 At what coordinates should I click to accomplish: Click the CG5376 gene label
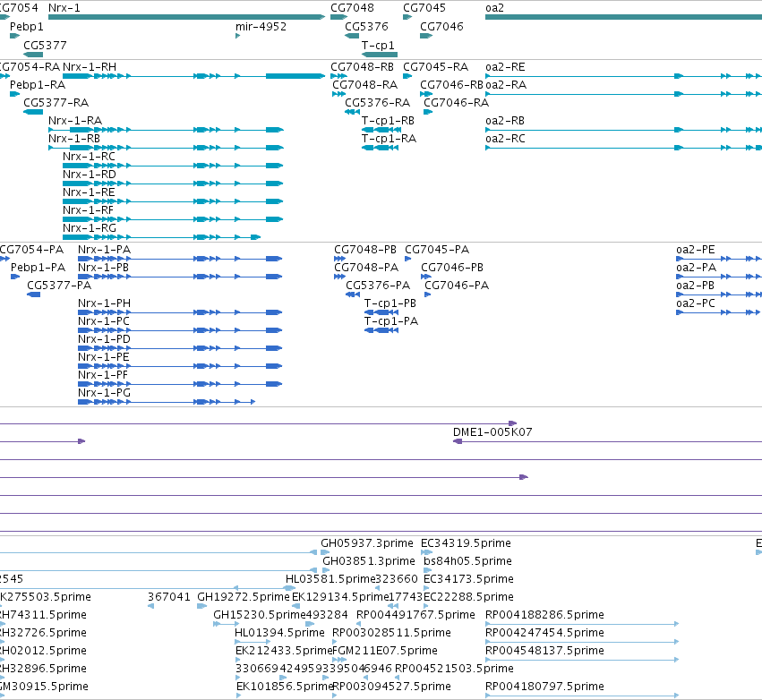click(x=367, y=27)
